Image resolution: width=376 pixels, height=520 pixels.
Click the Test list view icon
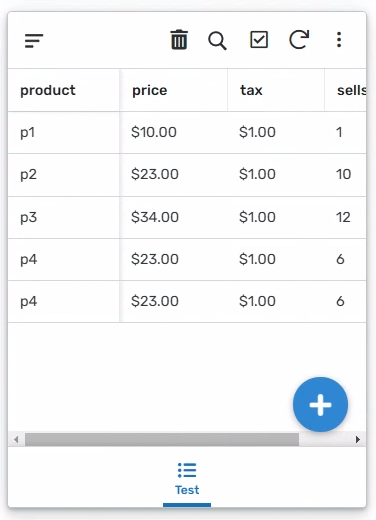[187, 470]
